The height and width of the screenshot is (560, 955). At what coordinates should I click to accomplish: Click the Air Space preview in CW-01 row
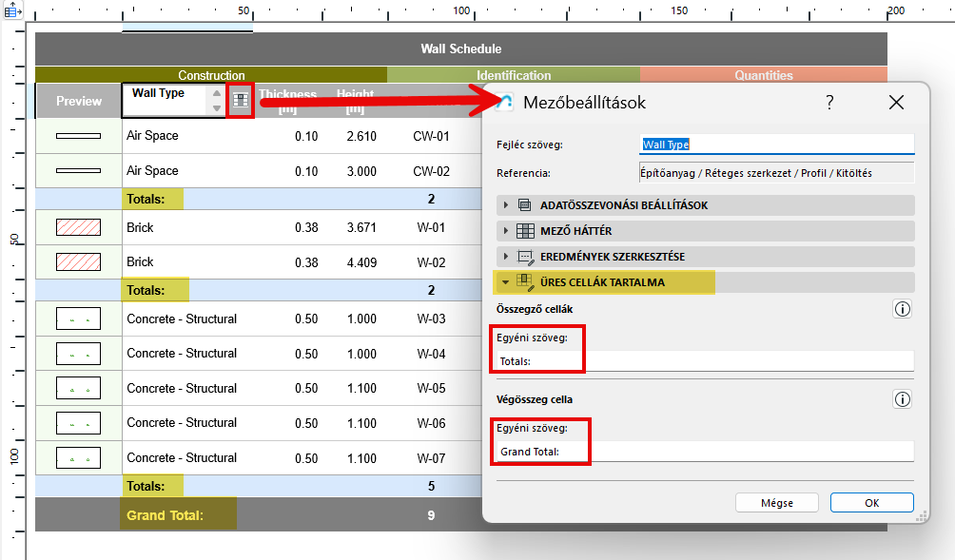click(79, 136)
